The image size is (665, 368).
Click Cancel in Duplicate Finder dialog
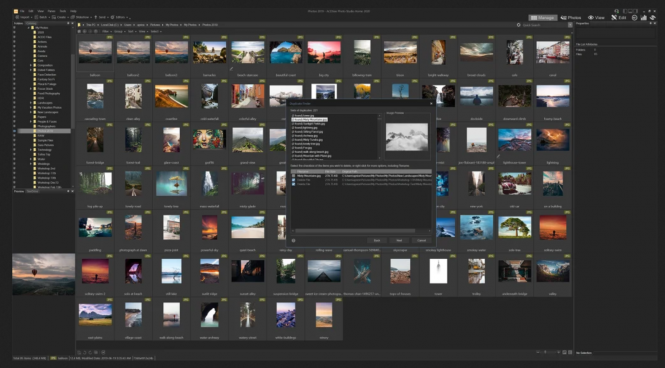click(x=422, y=240)
